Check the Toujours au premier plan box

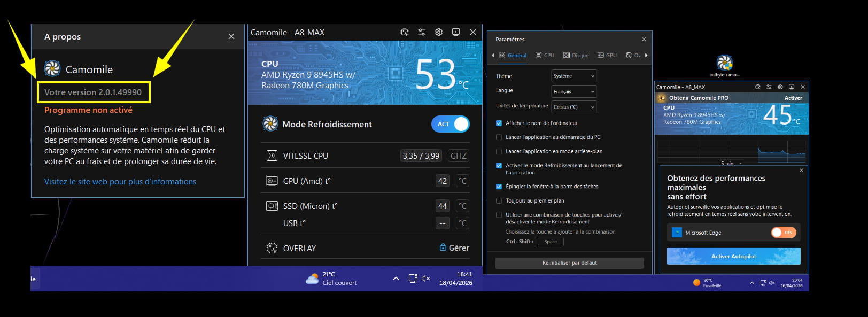point(499,201)
